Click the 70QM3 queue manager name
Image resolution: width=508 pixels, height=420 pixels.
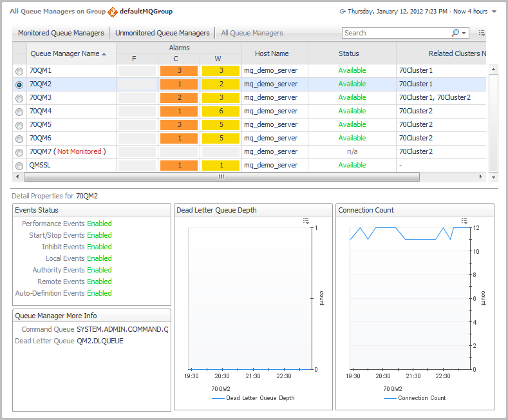coord(41,97)
